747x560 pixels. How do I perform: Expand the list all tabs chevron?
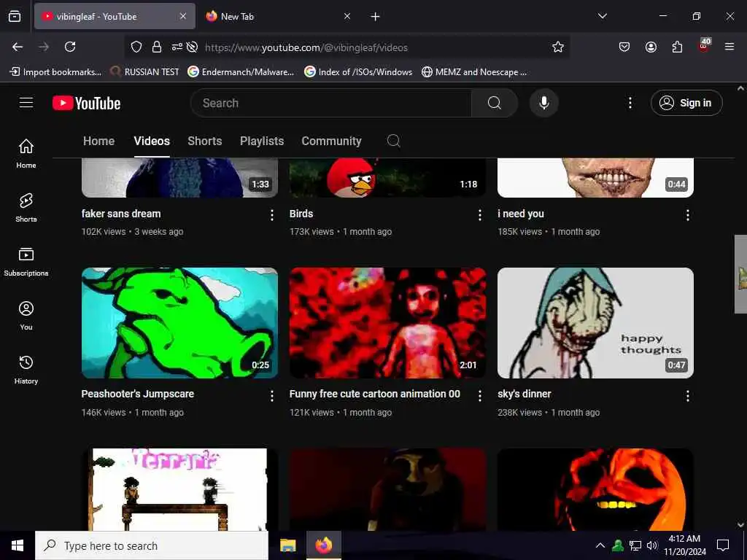(x=602, y=16)
